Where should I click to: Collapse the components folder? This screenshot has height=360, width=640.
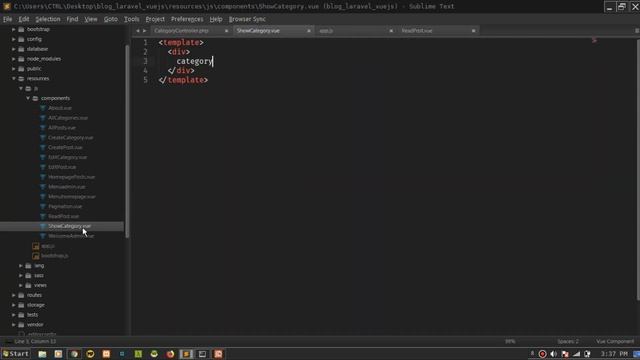point(28,98)
